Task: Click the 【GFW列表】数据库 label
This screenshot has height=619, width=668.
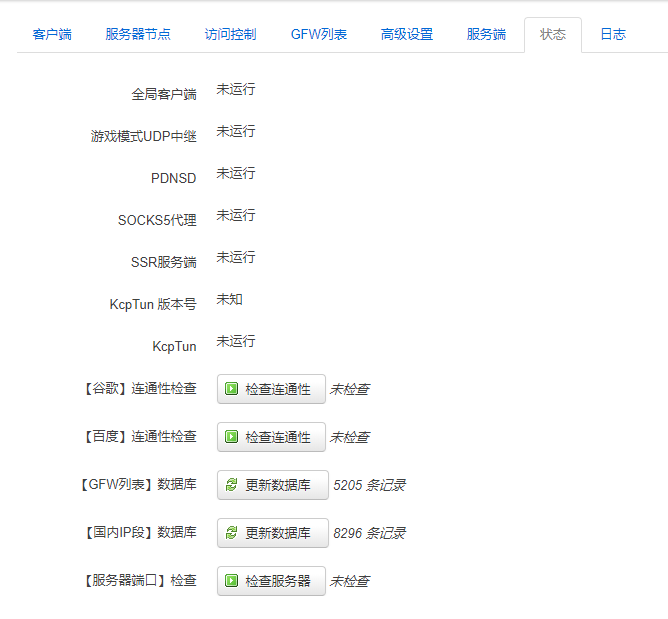Action: 138,484
